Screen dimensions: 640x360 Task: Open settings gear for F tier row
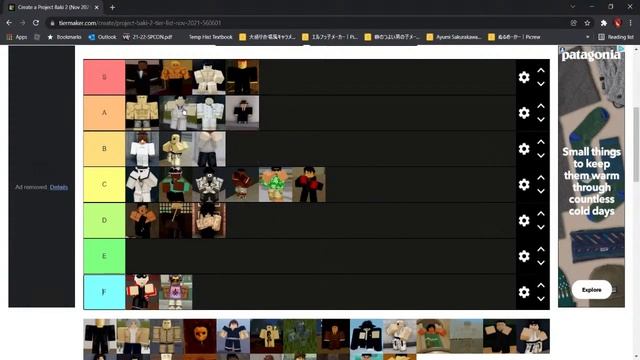pyautogui.click(x=524, y=292)
